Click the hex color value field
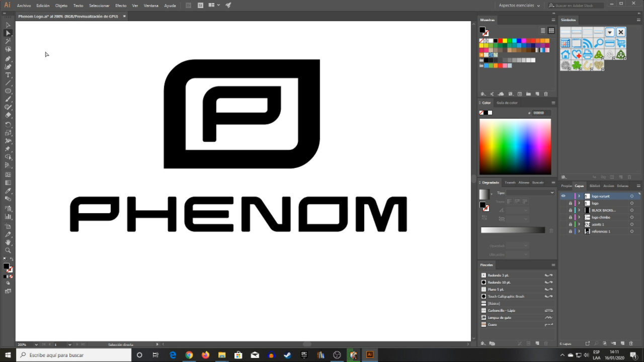The width and height of the screenshot is (644, 362). (x=541, y=113)
